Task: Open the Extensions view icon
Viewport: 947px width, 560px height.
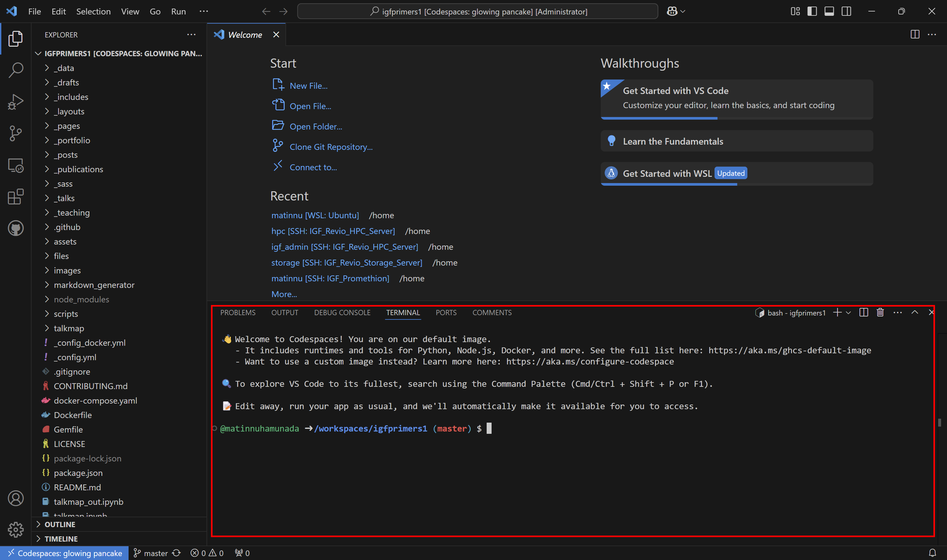Action: coord(15,197)
